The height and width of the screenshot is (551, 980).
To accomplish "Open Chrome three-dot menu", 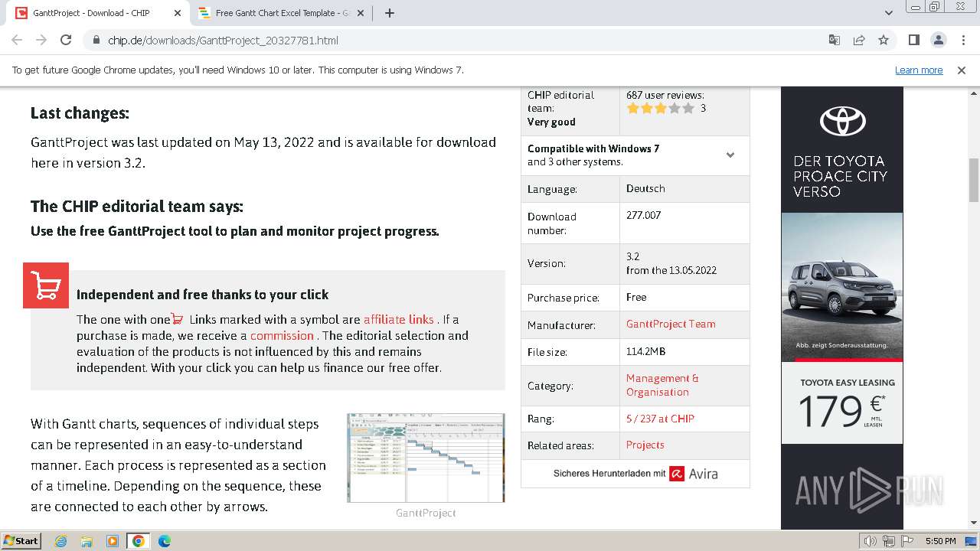I will [962, 40].
